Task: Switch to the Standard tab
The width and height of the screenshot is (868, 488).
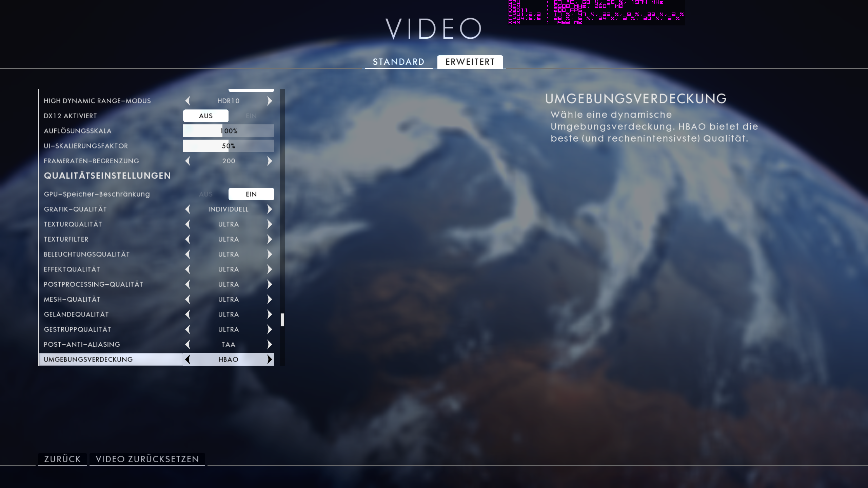Action: click(x=398, y=62)
